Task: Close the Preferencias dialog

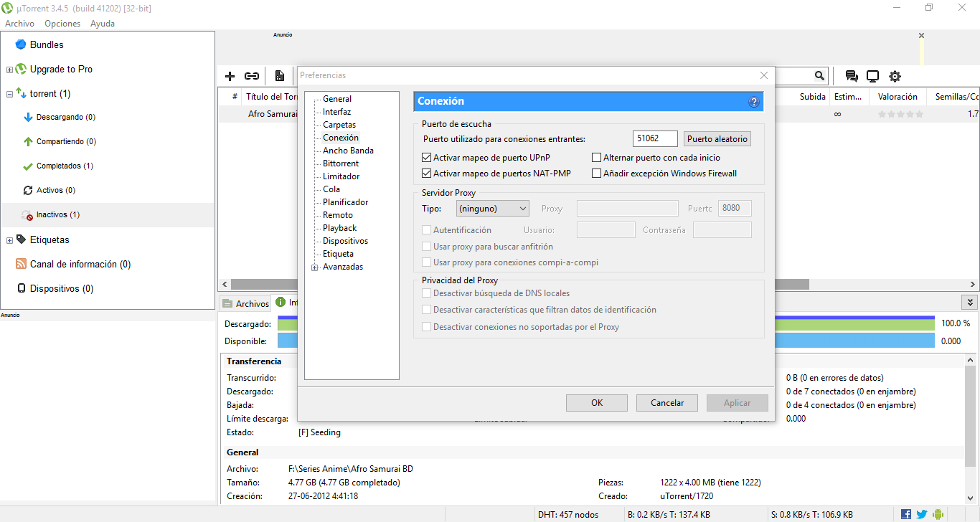Action: click(x=764, y=75)
